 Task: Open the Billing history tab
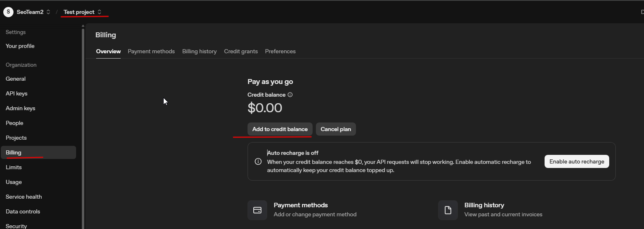[199, 51]
